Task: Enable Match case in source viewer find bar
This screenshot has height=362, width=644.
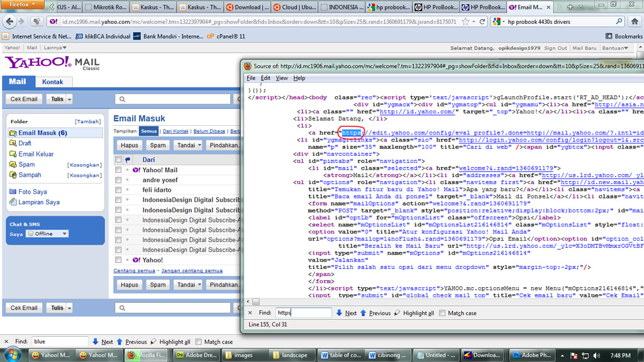Action: [x=443, y=313]
